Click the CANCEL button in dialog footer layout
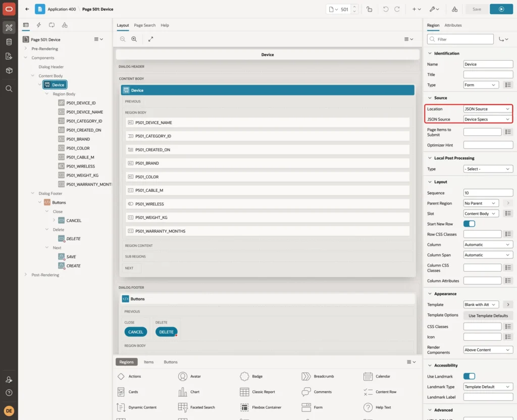Screen dimensions: 517x420 coord(135,332)
